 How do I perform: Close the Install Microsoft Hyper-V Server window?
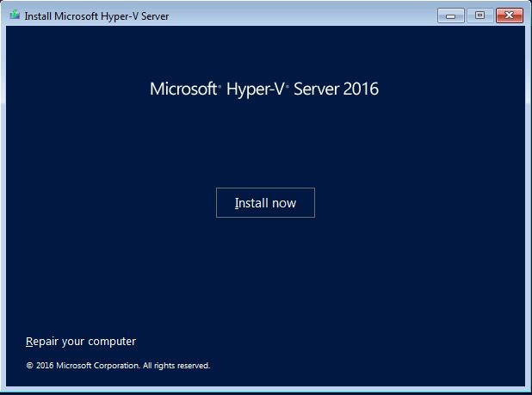tap(510, 15)
